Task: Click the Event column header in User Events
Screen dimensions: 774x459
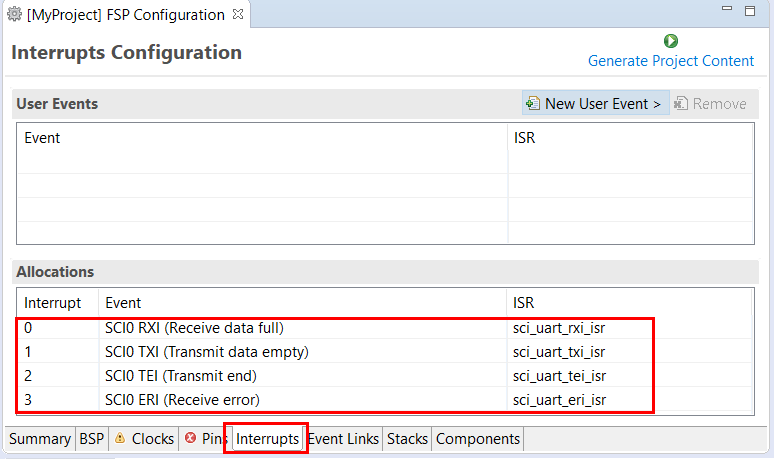Action: coord(262,138)
